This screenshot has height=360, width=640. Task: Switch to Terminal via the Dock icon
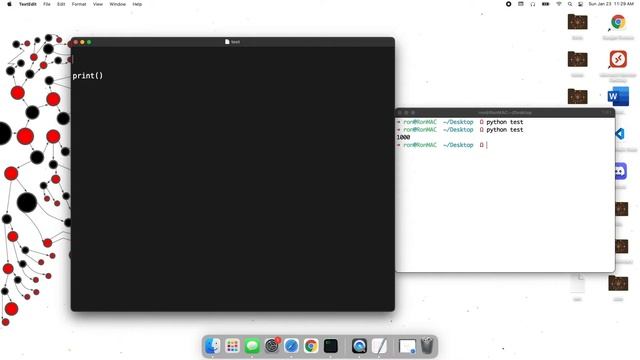point(331,346)
